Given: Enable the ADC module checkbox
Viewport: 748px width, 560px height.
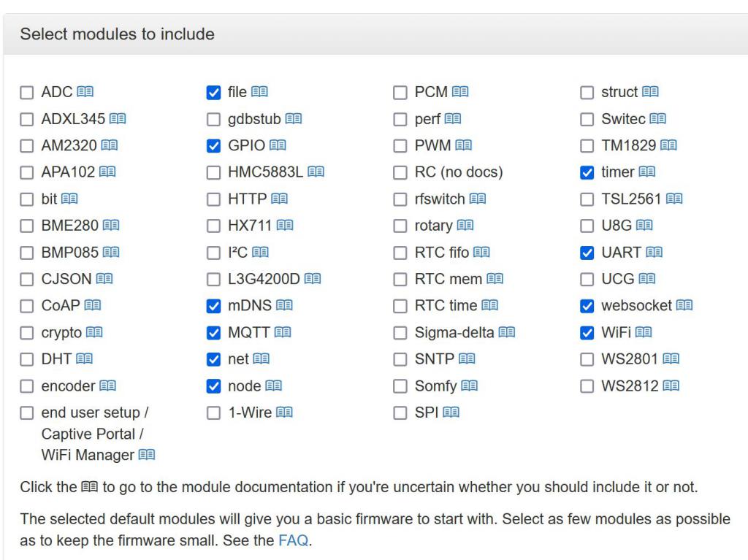Looking at the screenshot, I should [x=26, y=93].
